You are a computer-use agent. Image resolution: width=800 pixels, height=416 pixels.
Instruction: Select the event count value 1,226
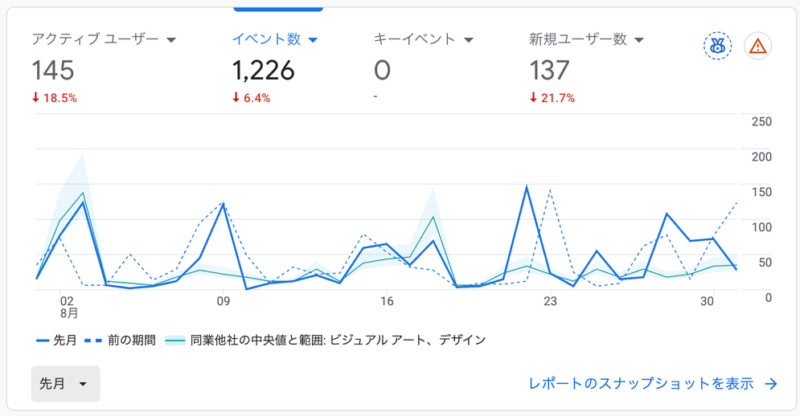point(263,70)
